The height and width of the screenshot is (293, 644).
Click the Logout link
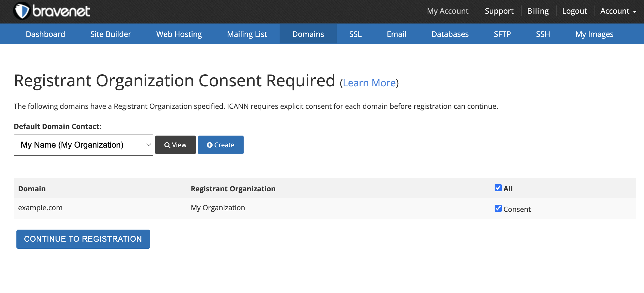coord(574,11)
